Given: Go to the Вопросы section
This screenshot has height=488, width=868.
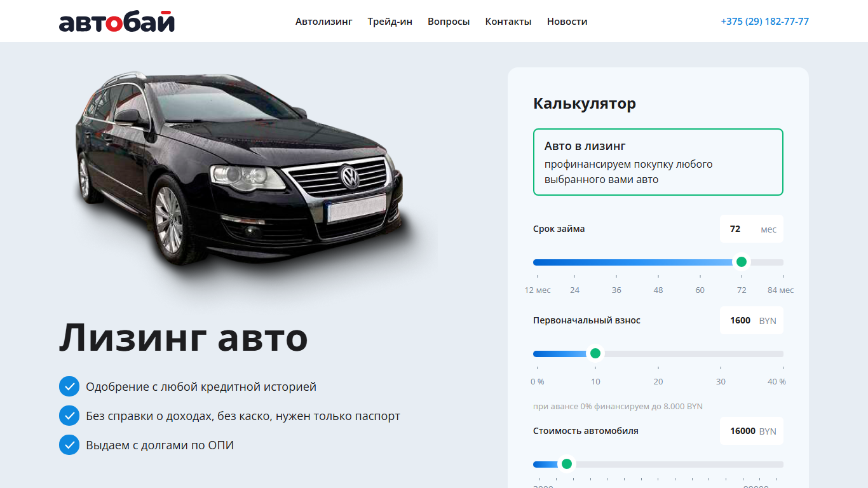Looking at the screenshot, I should pos(449,22).
